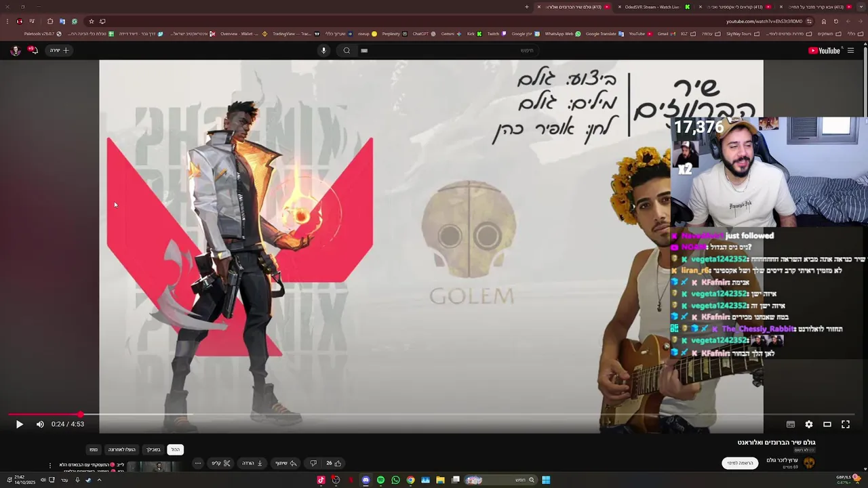The height and width of the screenshot is (488, 868).
Task: Open the Windows Start menu
Action: tap(546, 480)
